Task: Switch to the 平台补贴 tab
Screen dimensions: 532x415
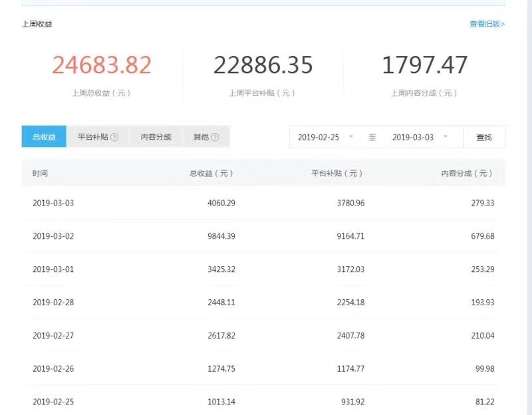Action: (x=98, y=137)
